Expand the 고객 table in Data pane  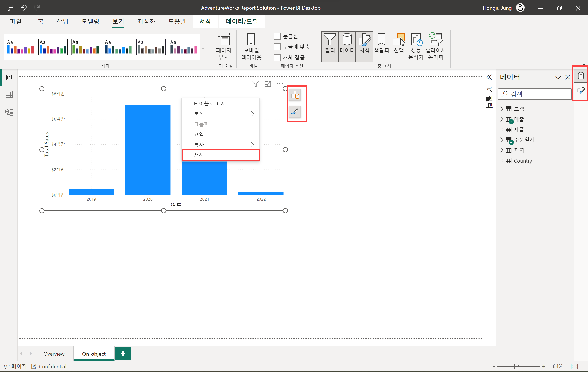(x=502, y=109)
